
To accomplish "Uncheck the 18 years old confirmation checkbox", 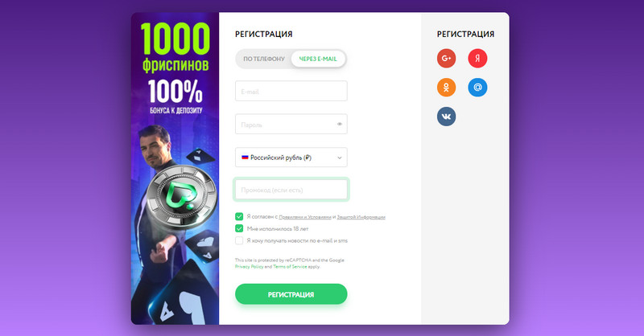I will click(x=239, y=228).
